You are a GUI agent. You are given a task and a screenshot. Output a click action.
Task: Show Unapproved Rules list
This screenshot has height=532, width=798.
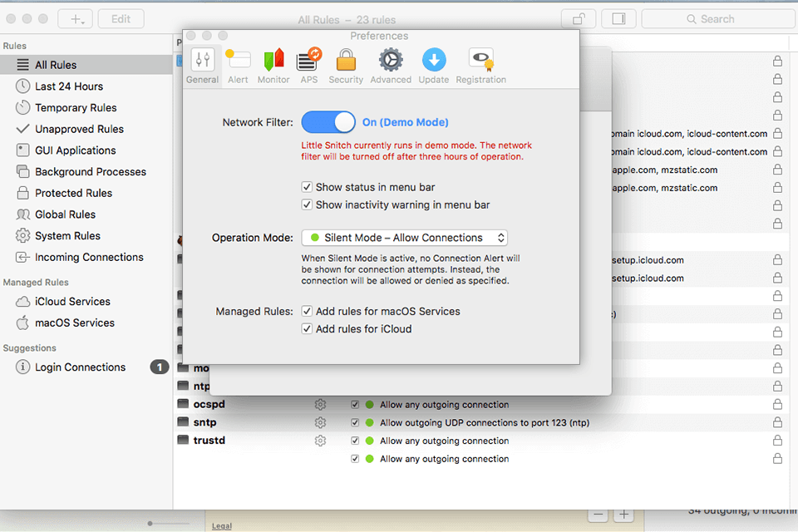tap(86, 130)
